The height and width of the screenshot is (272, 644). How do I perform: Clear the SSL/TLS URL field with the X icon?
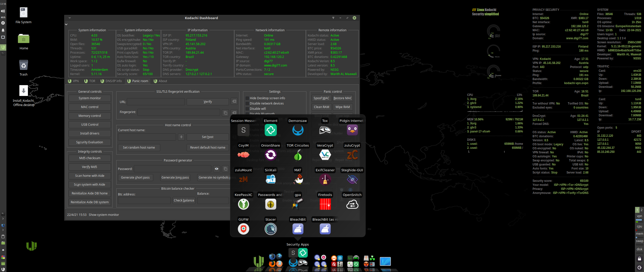tap(234, 101)
